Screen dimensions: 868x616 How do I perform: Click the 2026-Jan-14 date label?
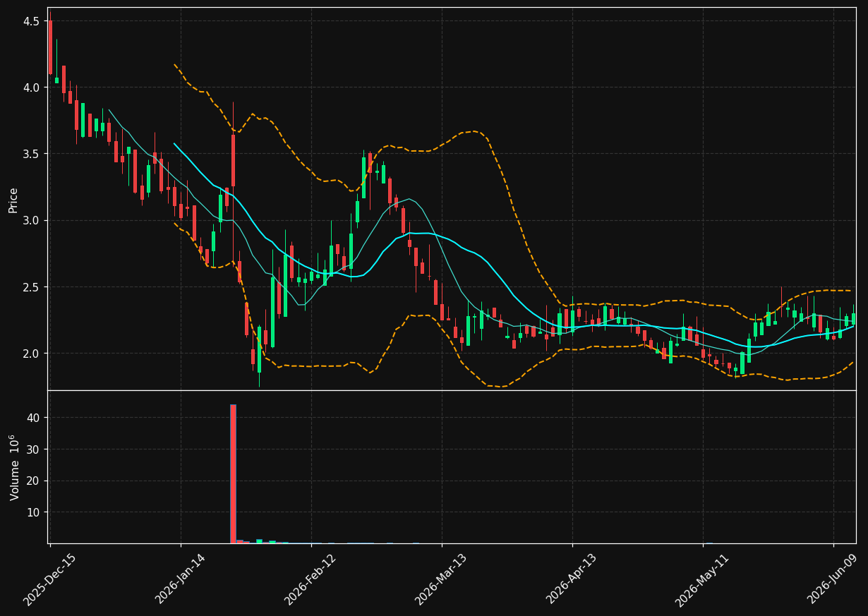click(x=180, y=579)
